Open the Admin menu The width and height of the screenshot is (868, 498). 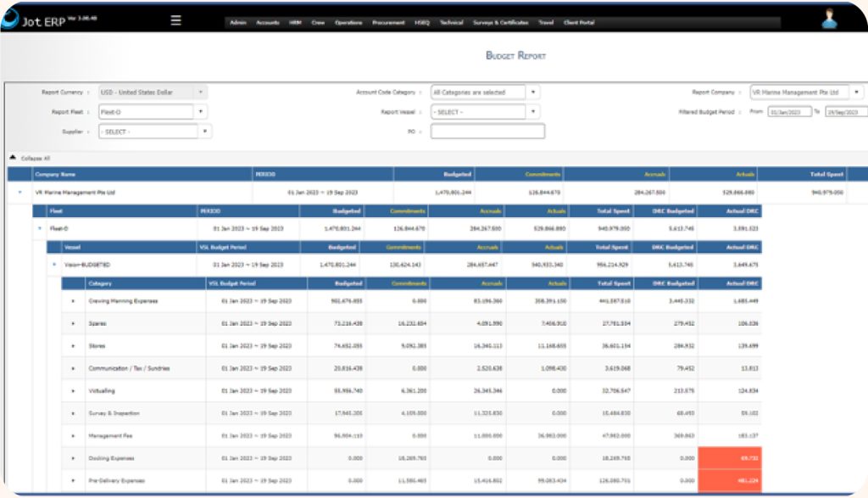pos(238,23)
